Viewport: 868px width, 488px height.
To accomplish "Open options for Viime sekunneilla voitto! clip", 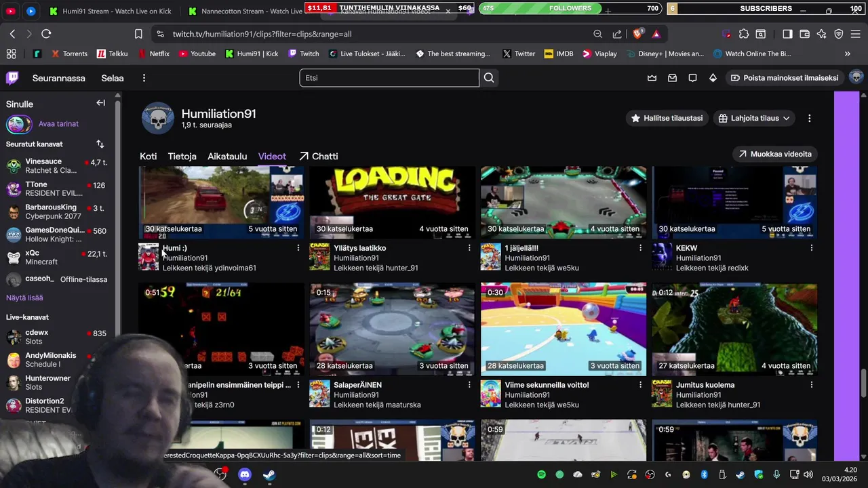I will coord(639,385).
